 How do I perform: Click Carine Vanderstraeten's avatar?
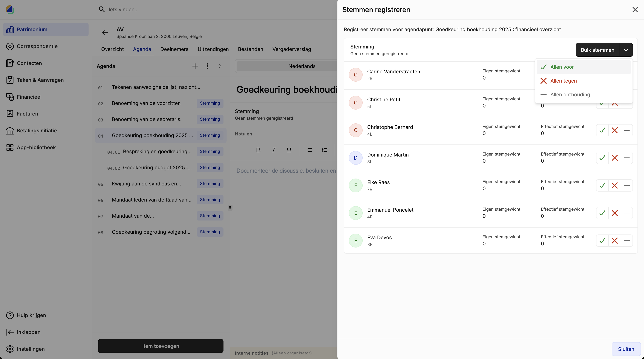click(356, 75)
